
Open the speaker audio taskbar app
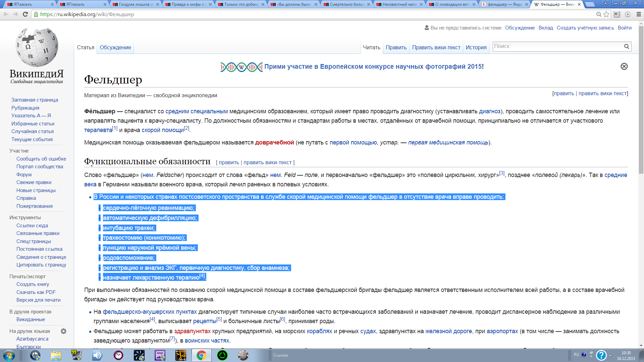[x=97, y=355]
